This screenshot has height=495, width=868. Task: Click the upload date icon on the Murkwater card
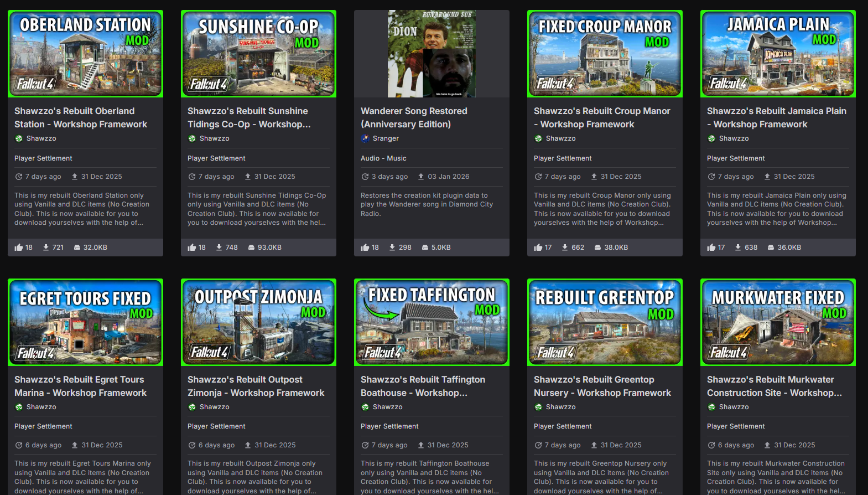(767, 445)
